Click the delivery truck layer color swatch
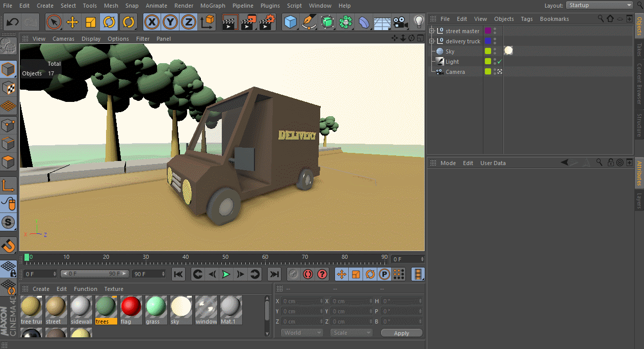This screenshot has height=349, width=644. click(x=488, y=41)
